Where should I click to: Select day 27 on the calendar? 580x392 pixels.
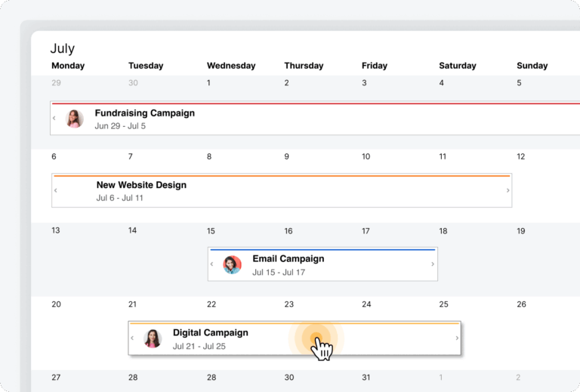point(56,378)
